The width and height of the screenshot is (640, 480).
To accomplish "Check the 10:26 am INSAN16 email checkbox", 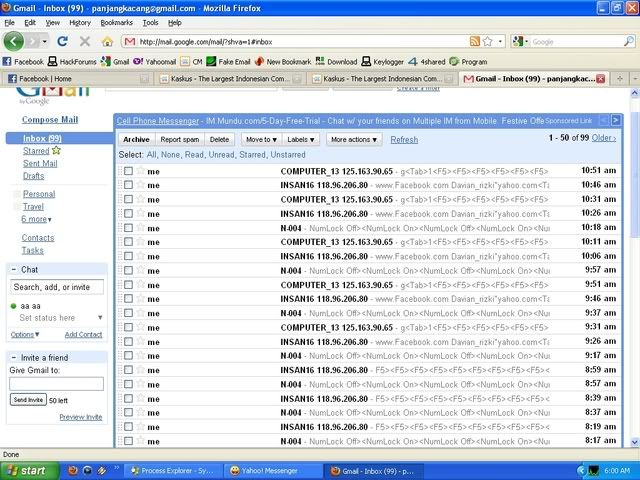I will [x=129, y=213].
